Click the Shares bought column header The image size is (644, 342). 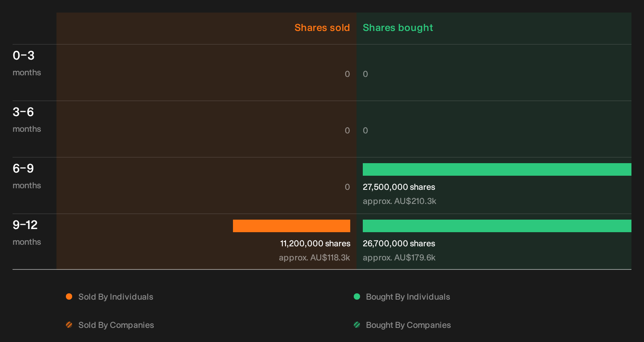coord(398,28)
